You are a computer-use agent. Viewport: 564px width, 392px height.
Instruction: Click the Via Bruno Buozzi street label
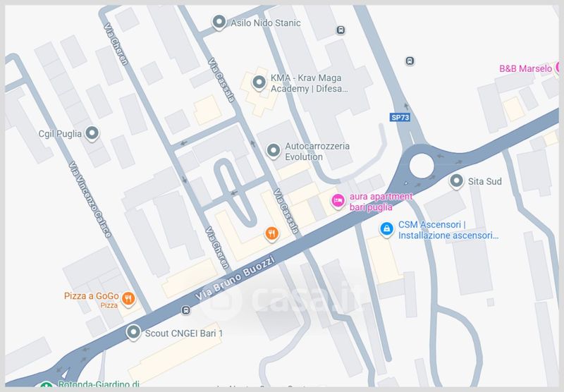pos(235,278)
